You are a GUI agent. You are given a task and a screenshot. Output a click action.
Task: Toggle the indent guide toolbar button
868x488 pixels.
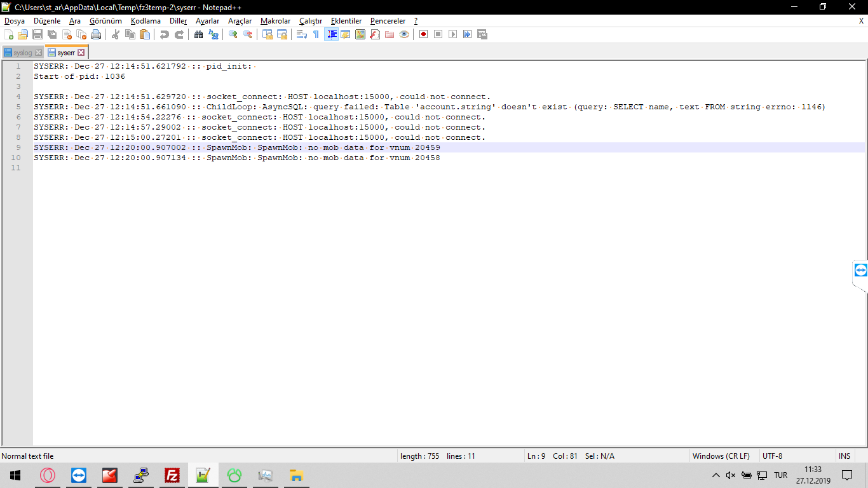(331, 34)
